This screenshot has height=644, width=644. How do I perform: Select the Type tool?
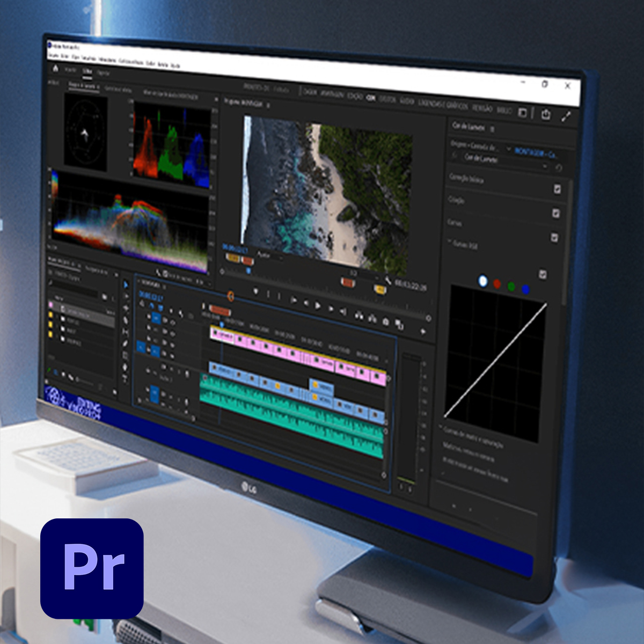[125, 378]
